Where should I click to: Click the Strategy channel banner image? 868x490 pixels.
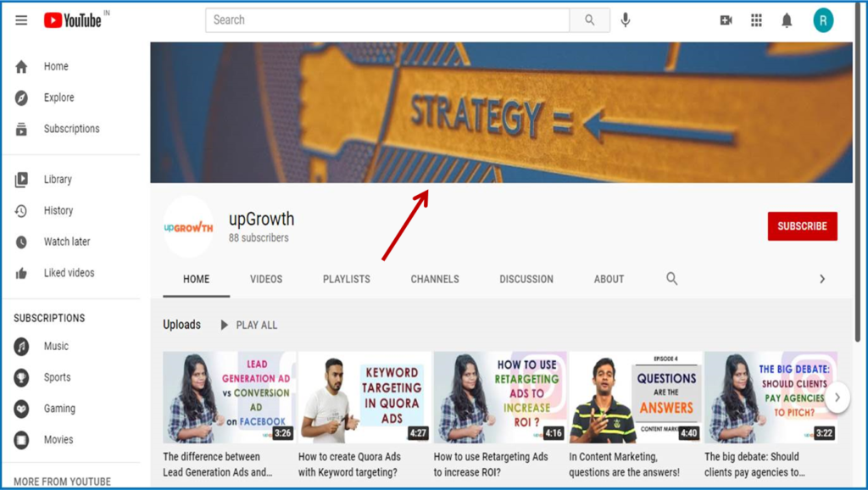[x=501, y=113]
